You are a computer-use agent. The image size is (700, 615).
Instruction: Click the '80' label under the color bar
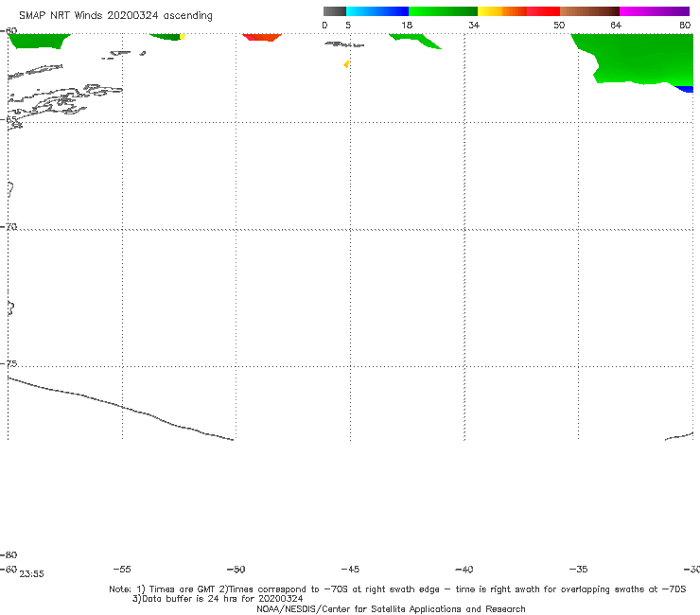pyautogui.click(x=685, y=25)
